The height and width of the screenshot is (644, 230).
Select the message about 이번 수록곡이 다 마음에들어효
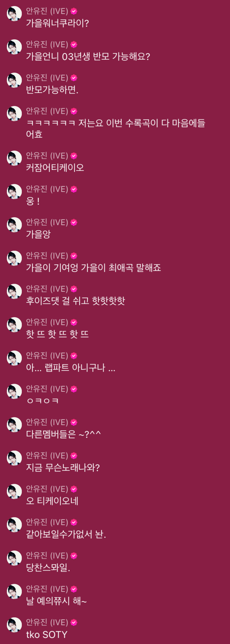(x=116, y=129)
